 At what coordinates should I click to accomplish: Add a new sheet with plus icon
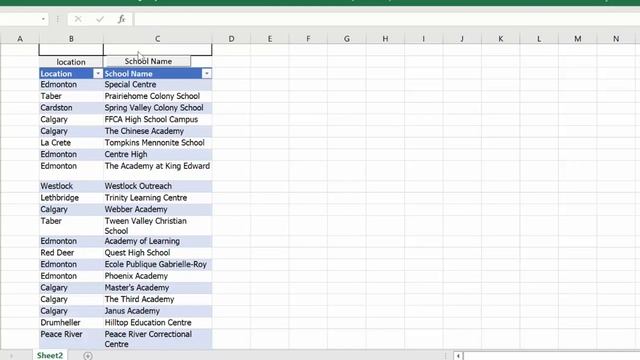(87, 356)
